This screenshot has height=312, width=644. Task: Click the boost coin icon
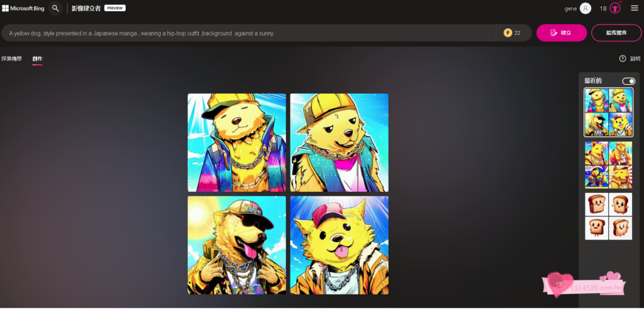508,33
